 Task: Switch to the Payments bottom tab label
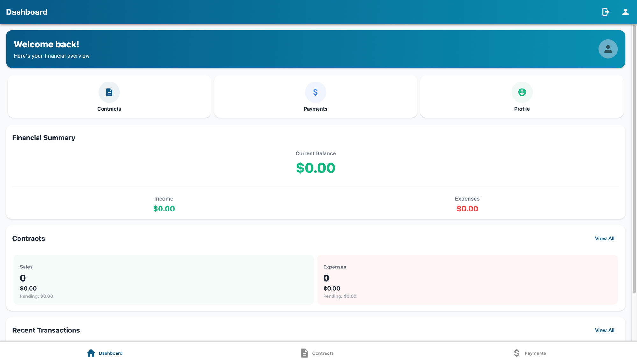pos(535,353)
